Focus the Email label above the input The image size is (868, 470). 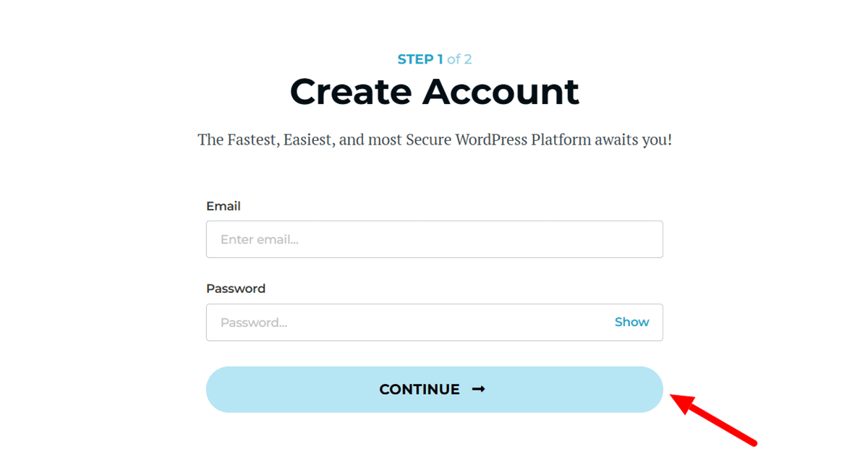coord(224,206)
